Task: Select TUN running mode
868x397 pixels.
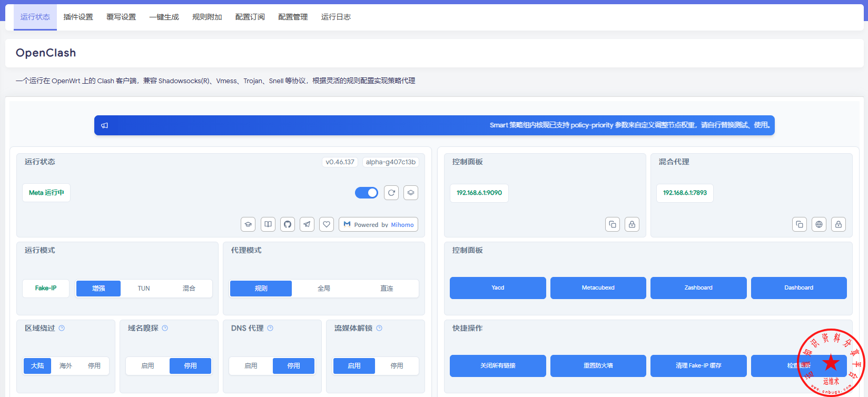Action: coord(144,289)
